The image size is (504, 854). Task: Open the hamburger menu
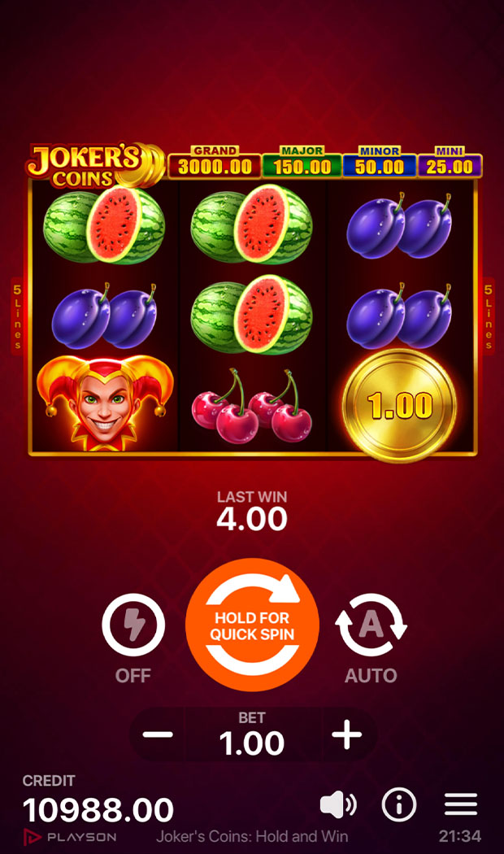tap(460, 804)
